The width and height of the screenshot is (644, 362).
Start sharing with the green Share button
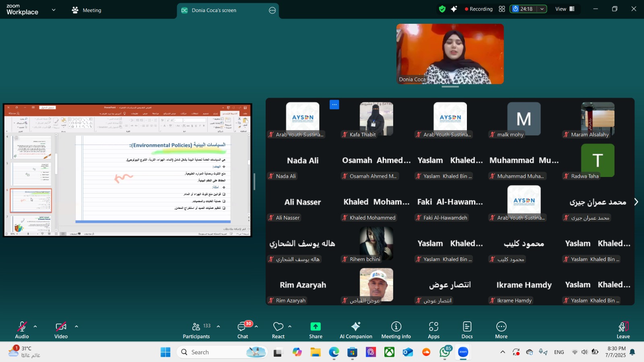pos(316,330)
